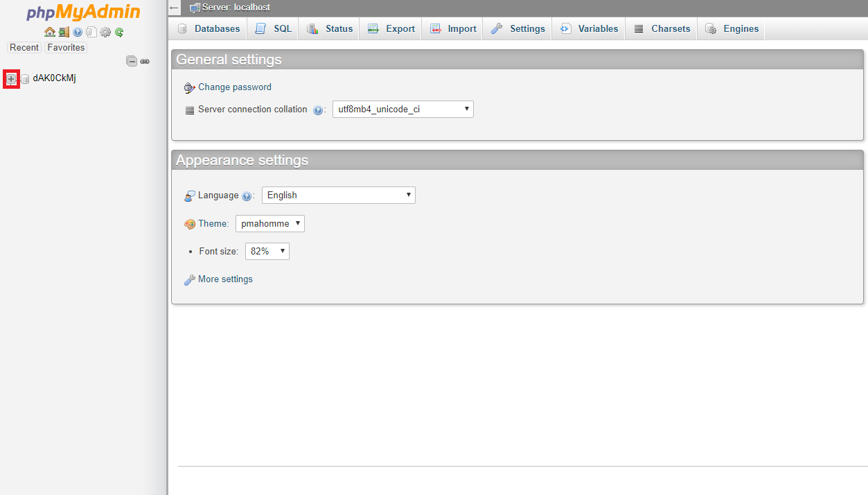Go to the phpMyAdmin home icon
The height and width of the screenshot is (495, 868).
point(49,32)
